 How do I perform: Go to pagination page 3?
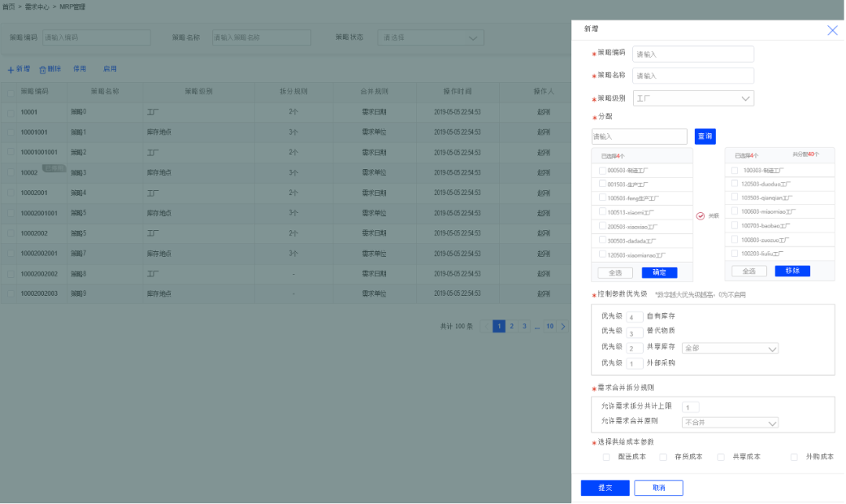click(524, 326)
